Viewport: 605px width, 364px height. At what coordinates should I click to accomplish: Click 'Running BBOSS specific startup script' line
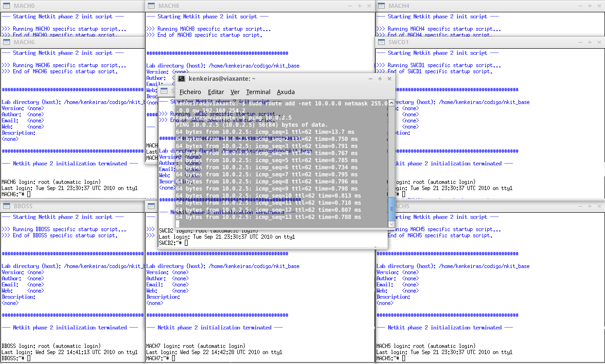point(64,229)
